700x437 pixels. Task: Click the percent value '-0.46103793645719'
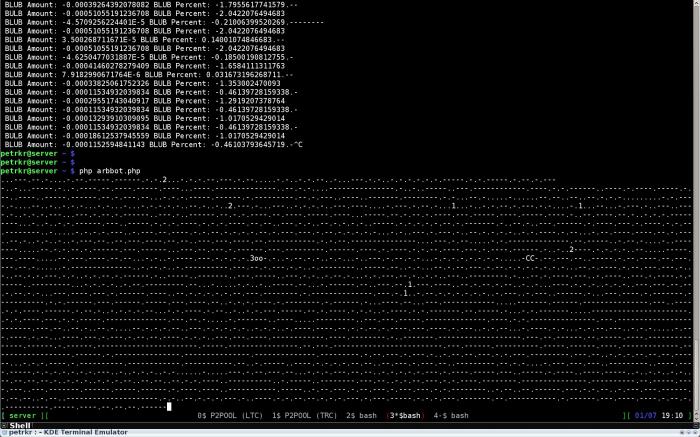[248, 145]
